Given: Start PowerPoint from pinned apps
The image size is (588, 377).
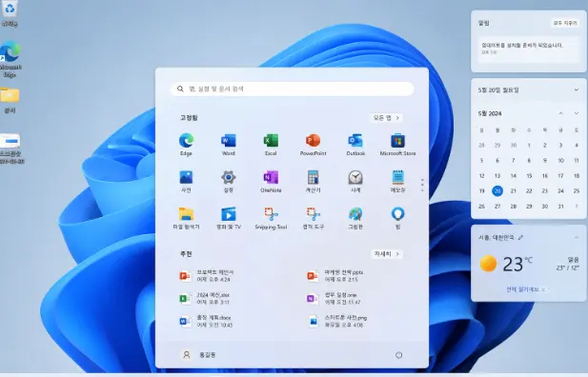Looking at the screenshot, I should (314, 145).
